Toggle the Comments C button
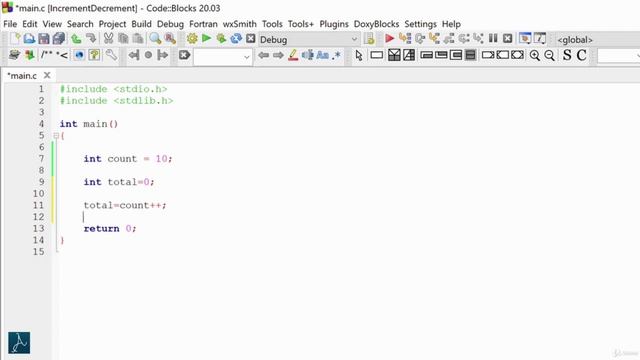Image resolution: width=640 pixels, height=360 pixels. tap(582, 55)
